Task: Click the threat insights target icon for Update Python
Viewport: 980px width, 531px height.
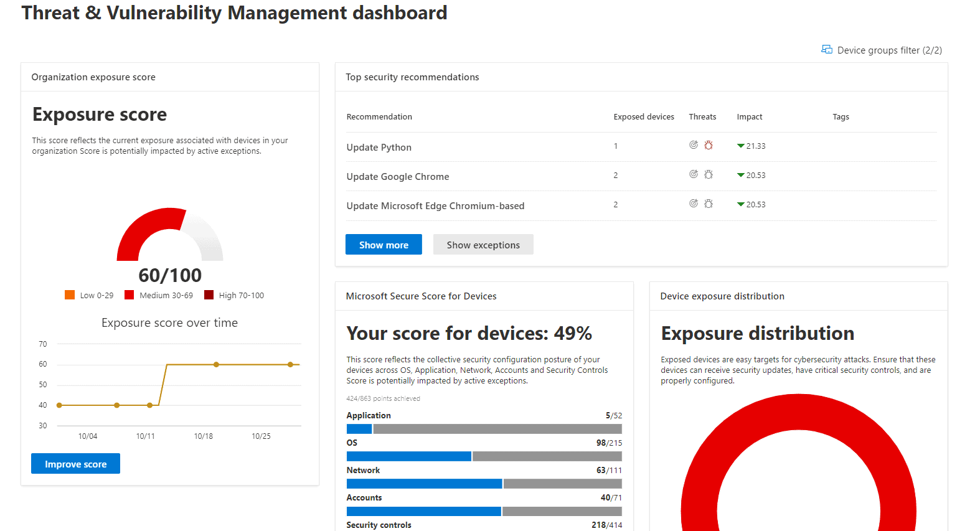Action: click(693, 145)
